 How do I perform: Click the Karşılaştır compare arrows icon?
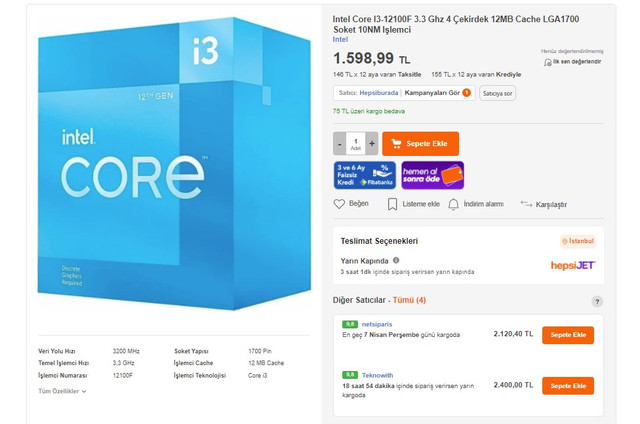526,204
